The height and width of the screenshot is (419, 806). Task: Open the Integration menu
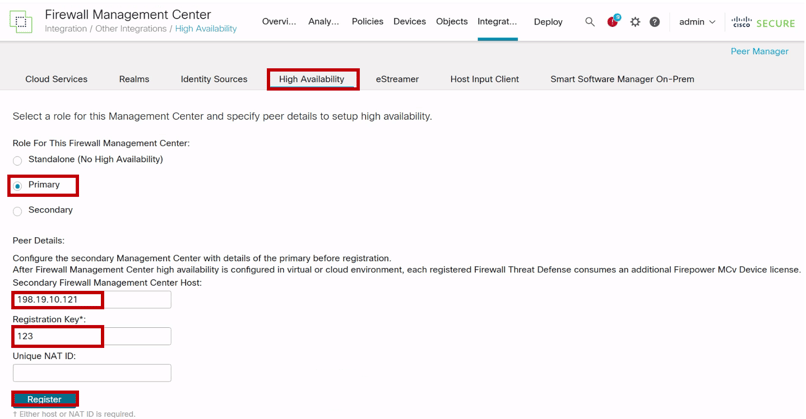click(x=497, y=22)
